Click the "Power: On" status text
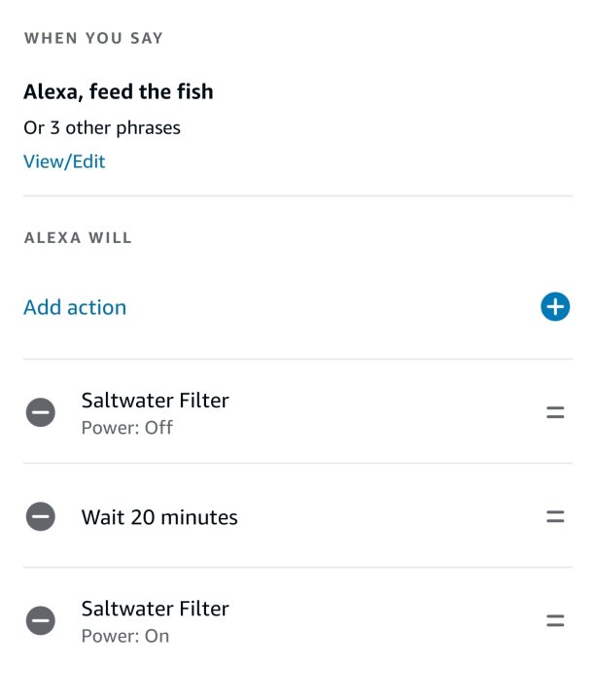 [x=125, y=636]
